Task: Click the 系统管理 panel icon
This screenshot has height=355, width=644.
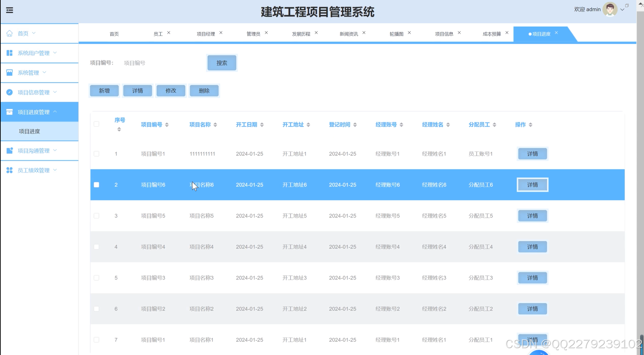Action: [9, 72]
